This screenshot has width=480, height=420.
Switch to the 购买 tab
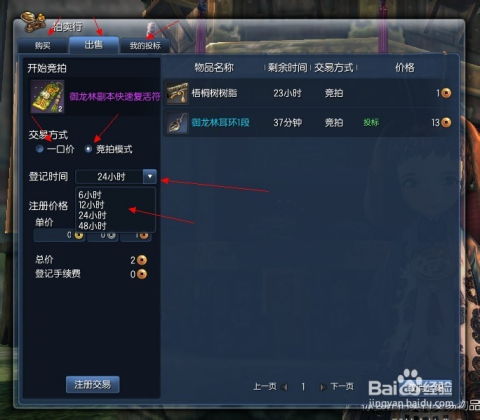[43, 46]
